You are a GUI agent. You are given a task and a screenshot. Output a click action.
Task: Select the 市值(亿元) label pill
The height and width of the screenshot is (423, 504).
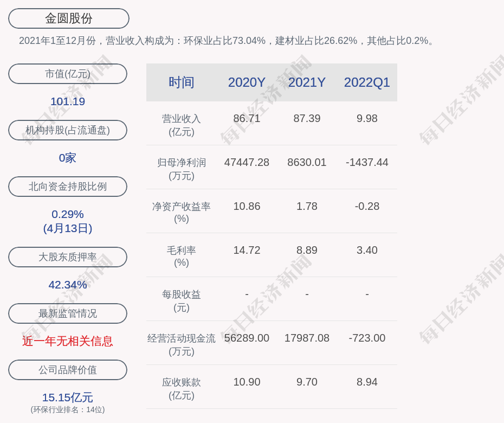[68, 74]
